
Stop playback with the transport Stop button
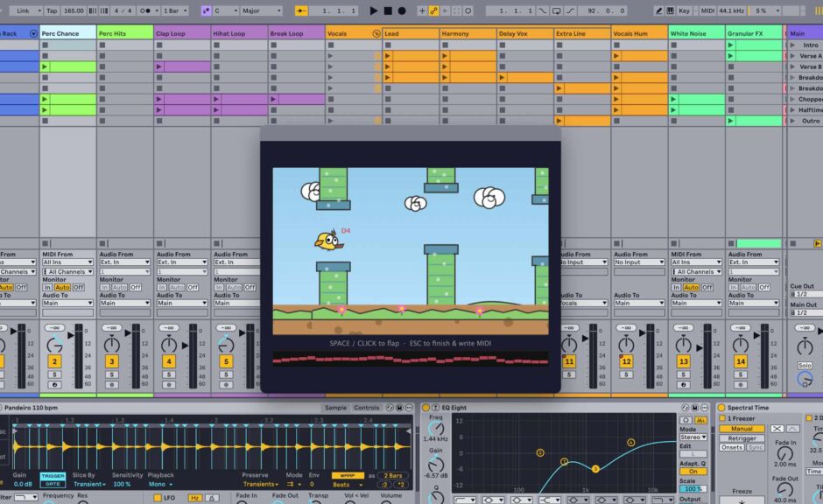click(x=388, y=10)
